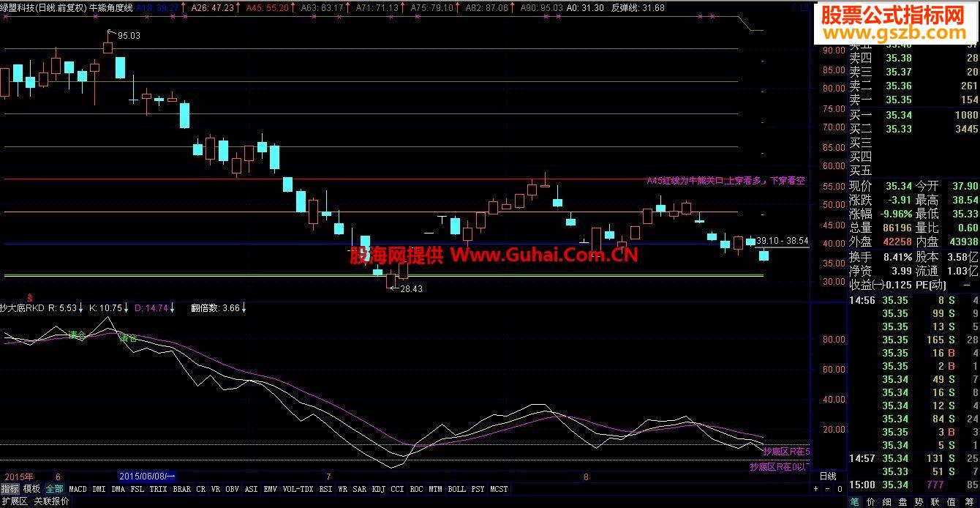
Task: Click the 卖一 35.35 ask row
Action: [913, 100]
